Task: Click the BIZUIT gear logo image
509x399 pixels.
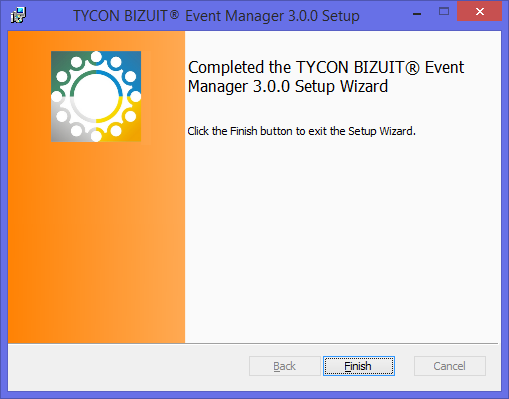Action: point(96,96)
